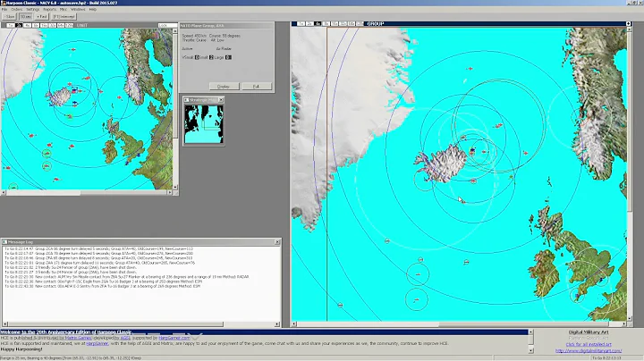Image resolution: width=644 pixels, height=361 pixels.
Task: Set Unit map zoom to 1x
Action: 10,25
